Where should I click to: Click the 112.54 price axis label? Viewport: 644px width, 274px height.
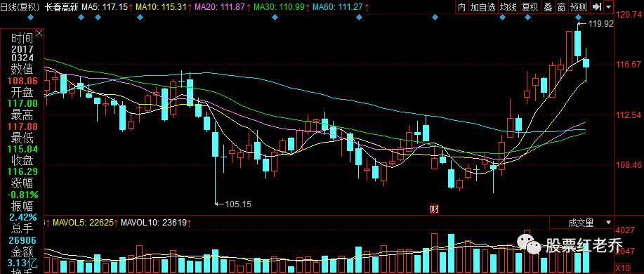629,115
